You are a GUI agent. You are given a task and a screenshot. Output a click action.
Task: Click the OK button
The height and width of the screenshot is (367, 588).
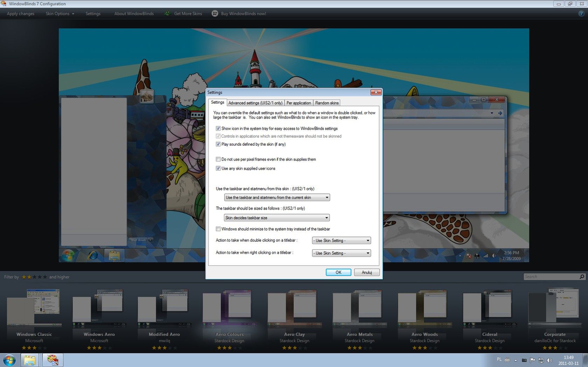[338, 272]
